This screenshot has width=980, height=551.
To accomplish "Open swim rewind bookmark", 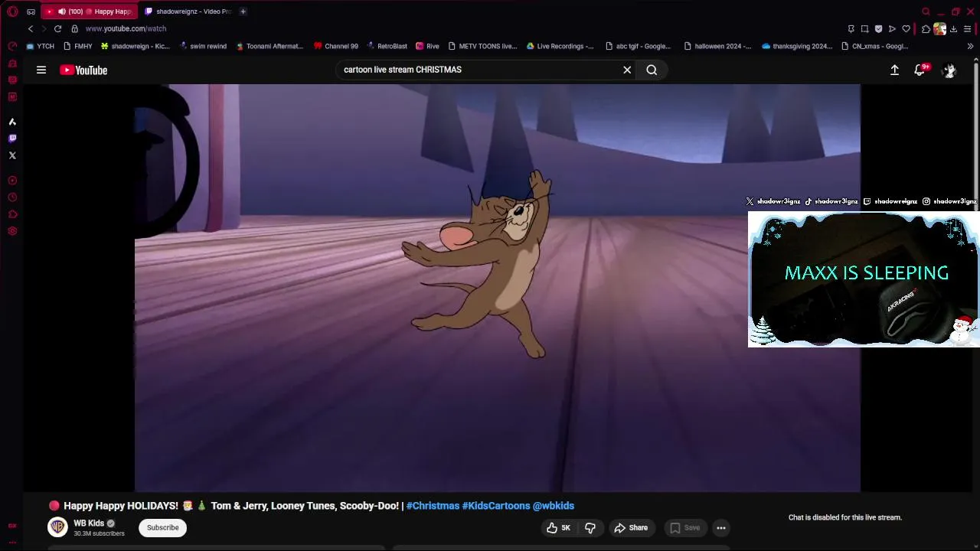I will (x=203, y=46).
